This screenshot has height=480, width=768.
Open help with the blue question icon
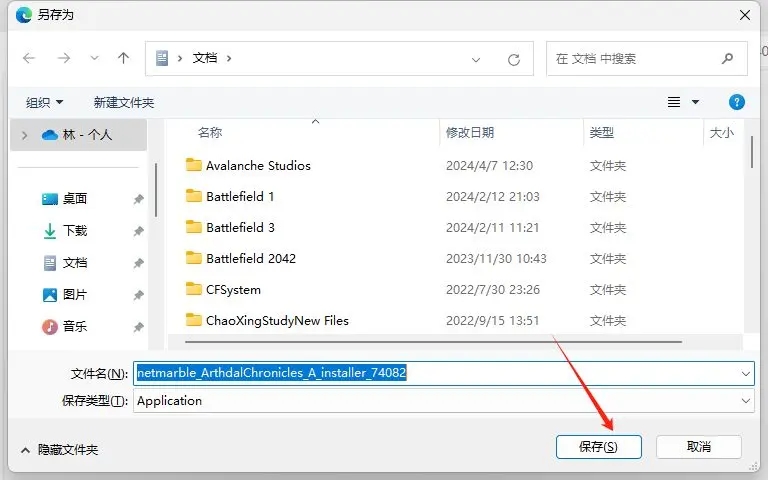pos(737,102)
